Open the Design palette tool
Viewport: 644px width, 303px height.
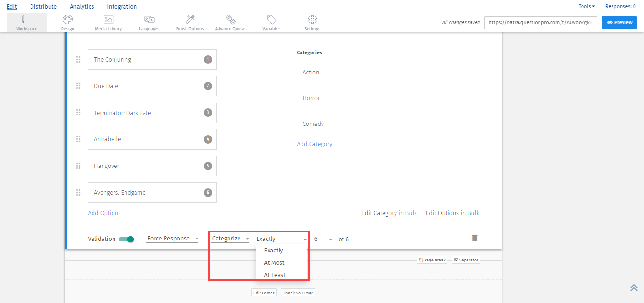click(x=67, y=22)
